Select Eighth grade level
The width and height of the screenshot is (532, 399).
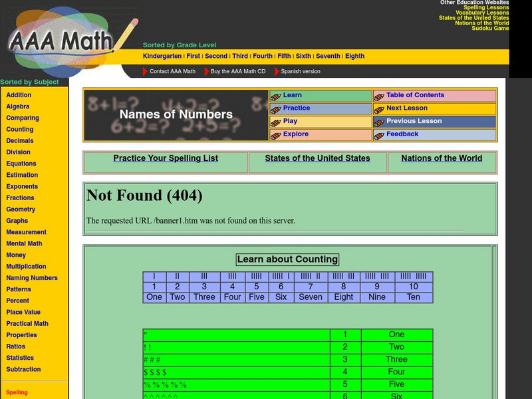tap(354, 56)
